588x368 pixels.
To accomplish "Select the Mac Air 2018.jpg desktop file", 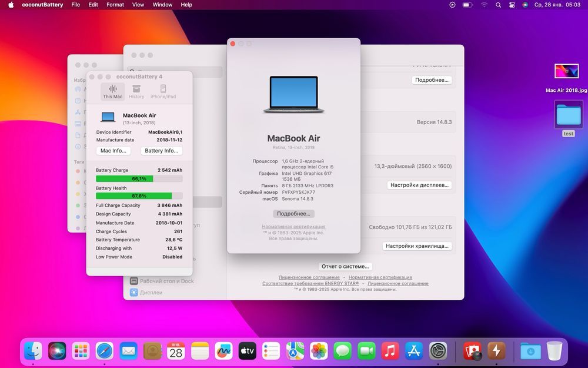I will pyautogui.click(x=566, y=78).
